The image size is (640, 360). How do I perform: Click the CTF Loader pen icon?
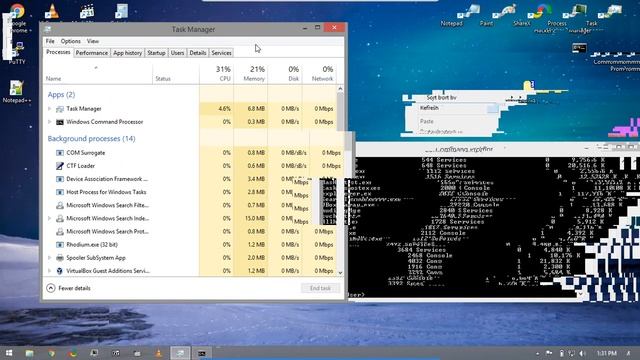pyautogui.click(x=60, y=166)
